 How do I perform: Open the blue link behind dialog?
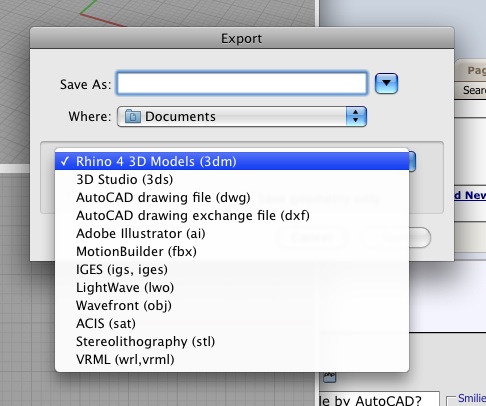(470, 195)
